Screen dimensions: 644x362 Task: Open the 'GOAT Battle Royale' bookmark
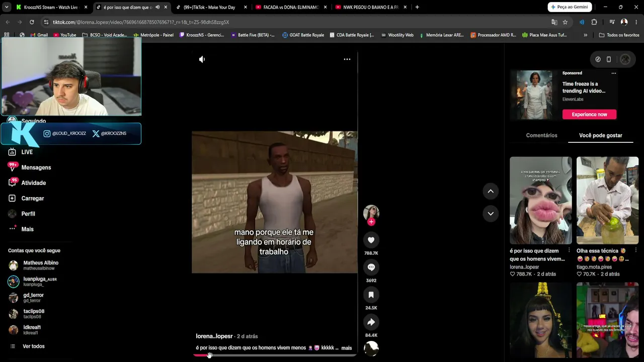[303, 35]
